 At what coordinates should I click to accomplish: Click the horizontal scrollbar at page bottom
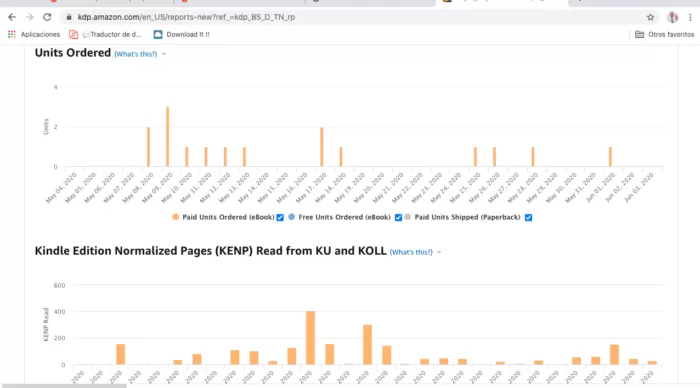coord(64,386)
